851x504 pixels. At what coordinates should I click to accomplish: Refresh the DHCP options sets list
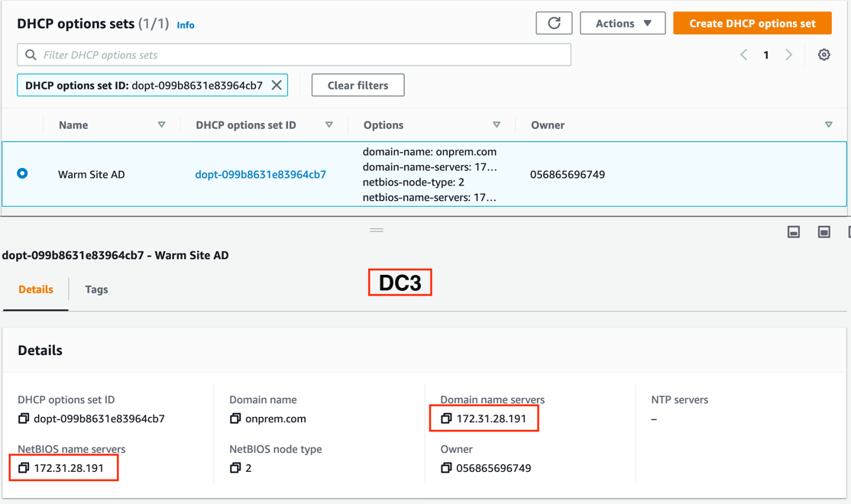[553, 23]
